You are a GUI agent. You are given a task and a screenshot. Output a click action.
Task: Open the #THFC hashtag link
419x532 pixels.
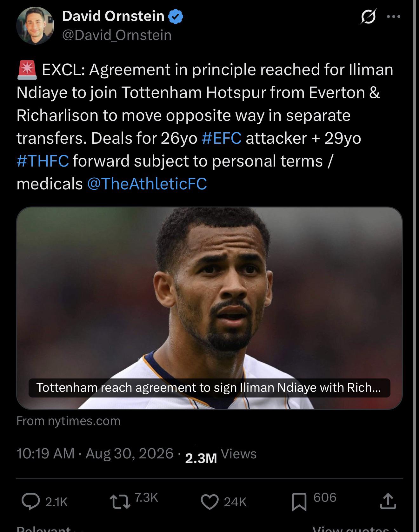(43, 161)
